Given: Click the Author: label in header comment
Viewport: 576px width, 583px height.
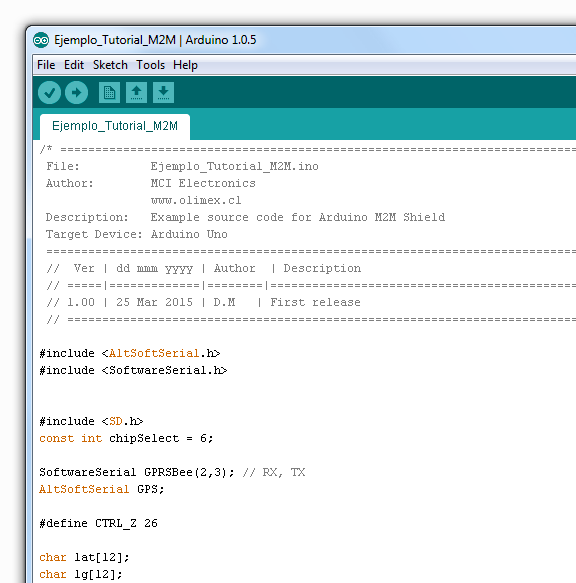Looking at the screenshot, I should click(x=70, y=183).
